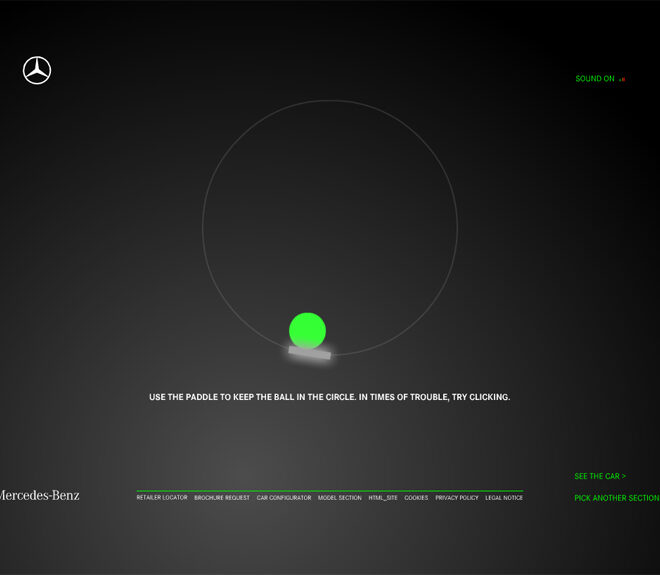Click the Mercedes-Benz star logo

[37, 71]
